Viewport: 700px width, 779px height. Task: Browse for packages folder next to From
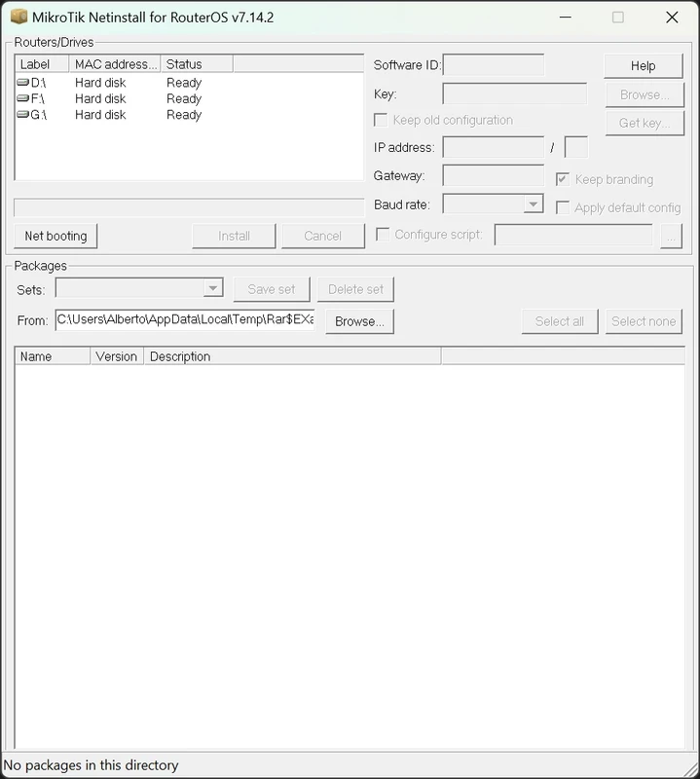tap(359, 321)
